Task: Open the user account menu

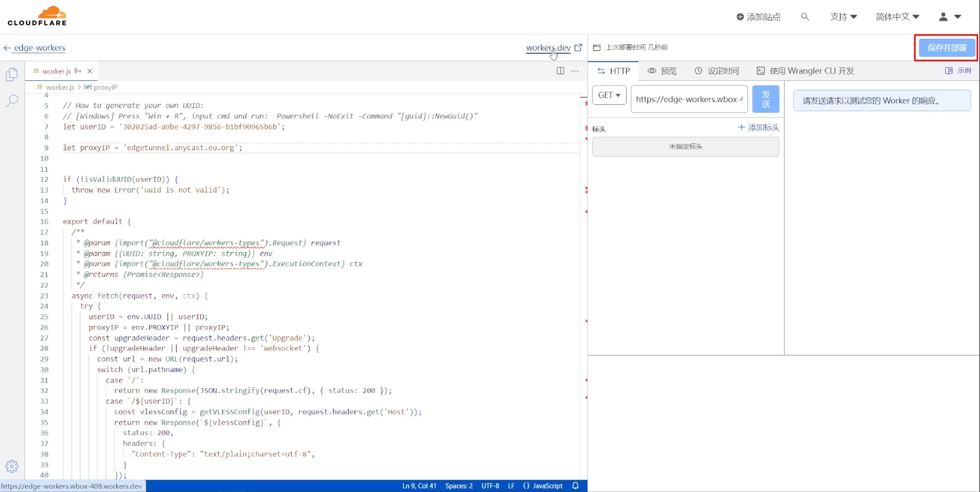Action: tap(950, 17)
